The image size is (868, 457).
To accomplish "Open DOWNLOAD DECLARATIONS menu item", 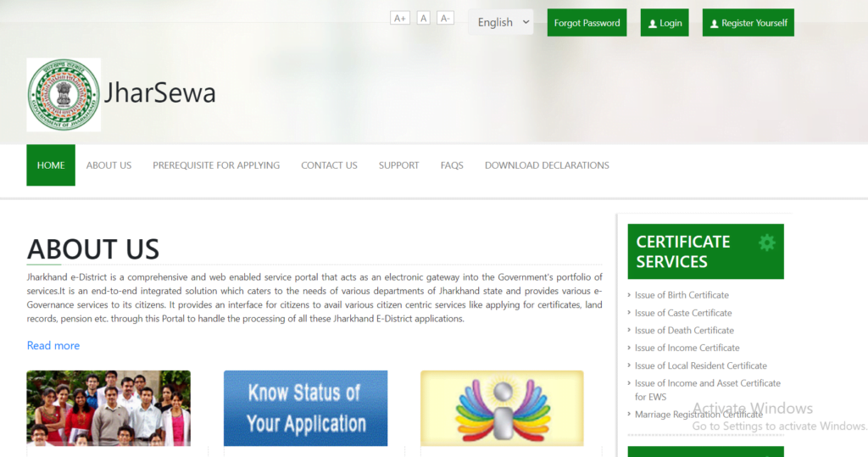I will [x=547, y=165].
